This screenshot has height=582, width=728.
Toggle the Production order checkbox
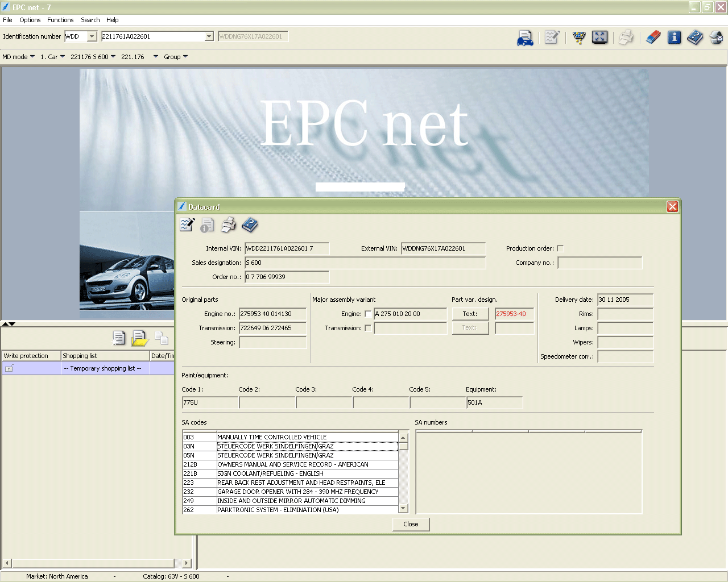tap(560, 248)
